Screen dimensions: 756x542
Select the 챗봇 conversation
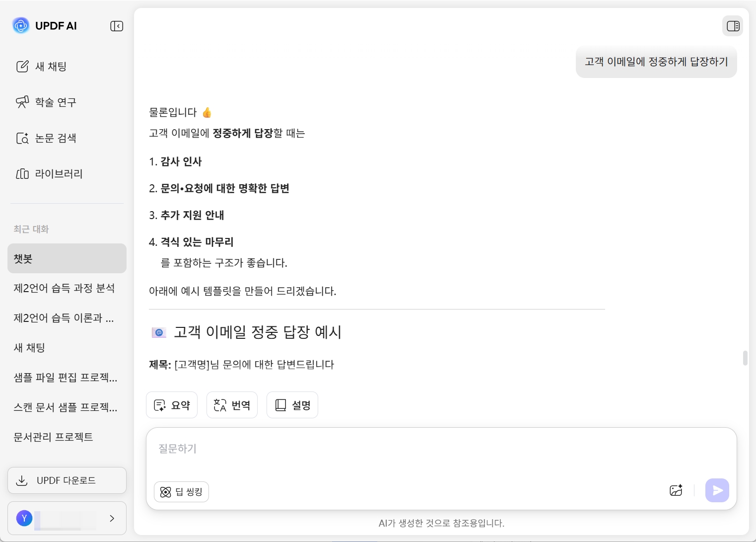point(67,258)
